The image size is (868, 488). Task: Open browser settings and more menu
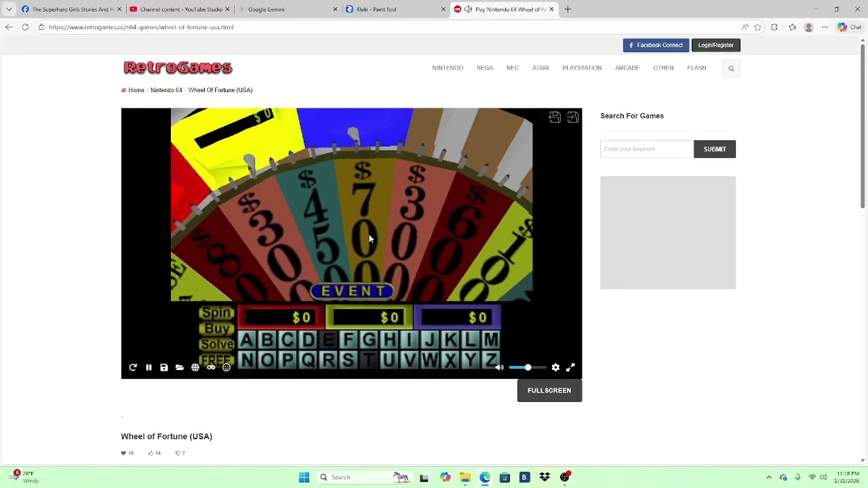pyautogui.click(x=825, y=27)
